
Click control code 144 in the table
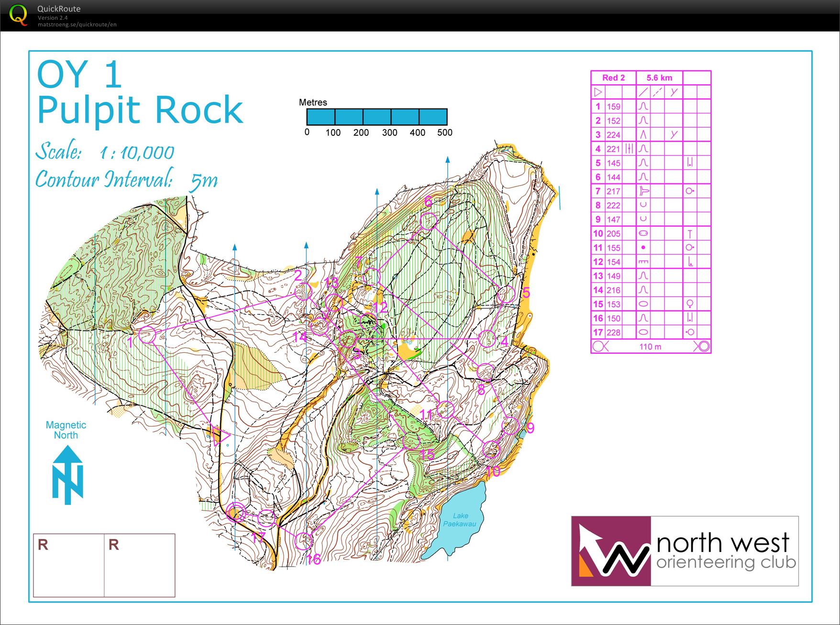click(x=614, y=177)
